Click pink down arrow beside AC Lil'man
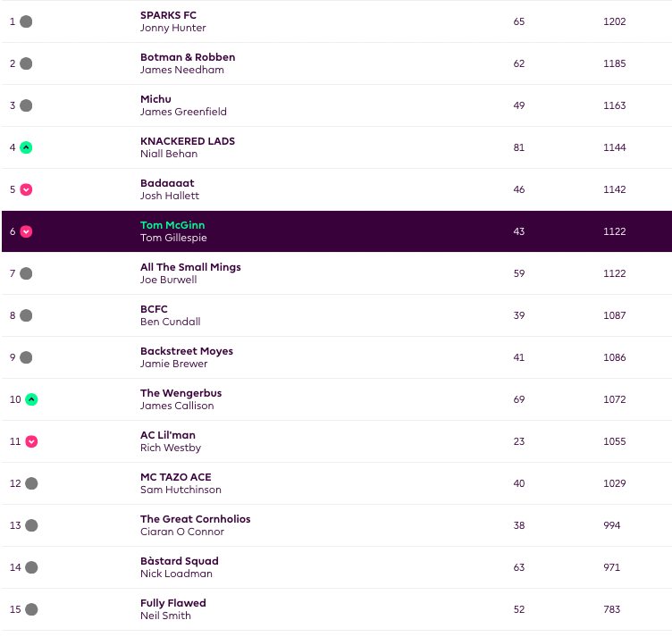The width and height of the screenshot is (672, 637). pyautogui.click(x=31, y=441)
